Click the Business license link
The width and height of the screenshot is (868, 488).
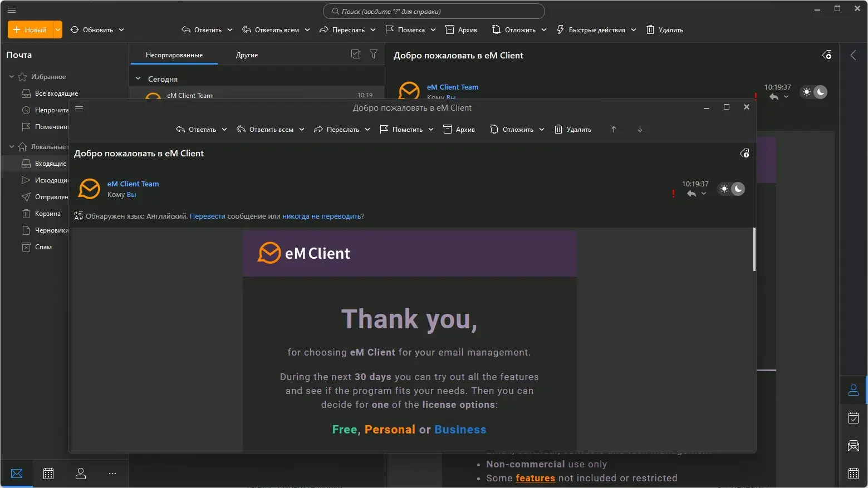coord(460,430)
